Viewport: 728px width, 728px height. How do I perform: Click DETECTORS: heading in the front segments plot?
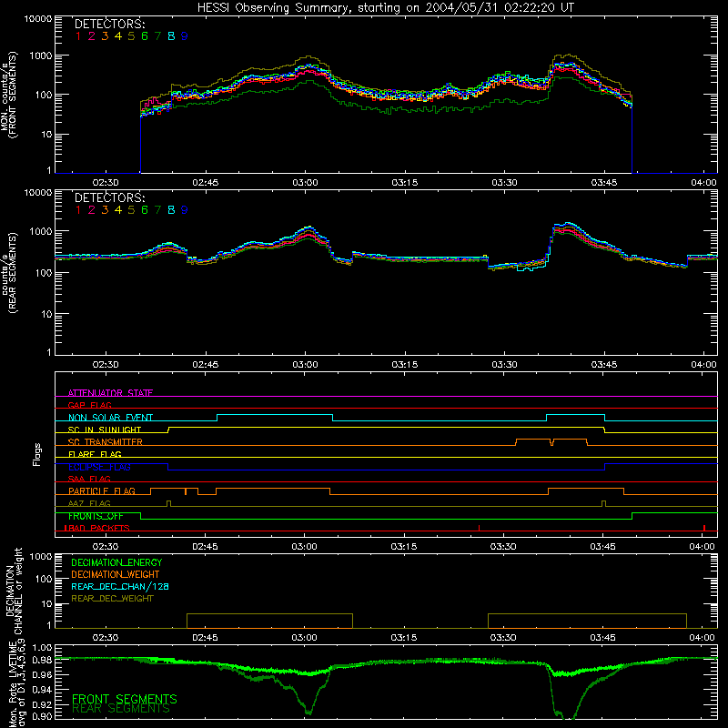click(110, 24)
